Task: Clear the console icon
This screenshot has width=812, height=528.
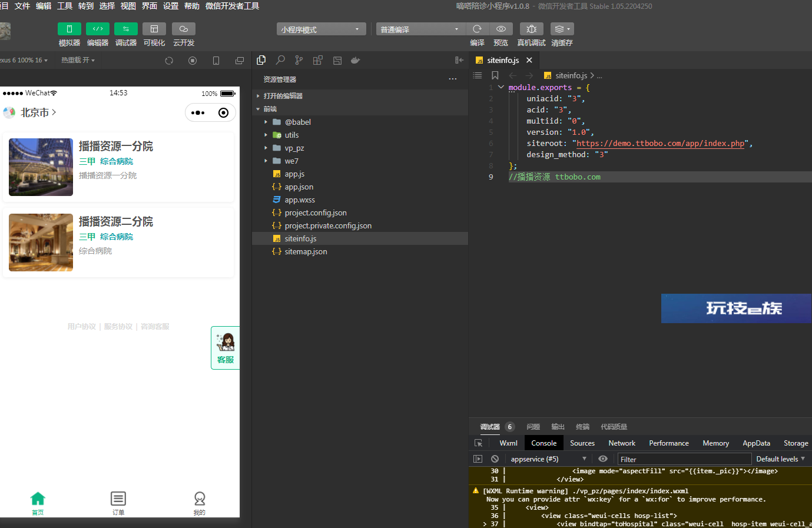Action: coord(495,459)
